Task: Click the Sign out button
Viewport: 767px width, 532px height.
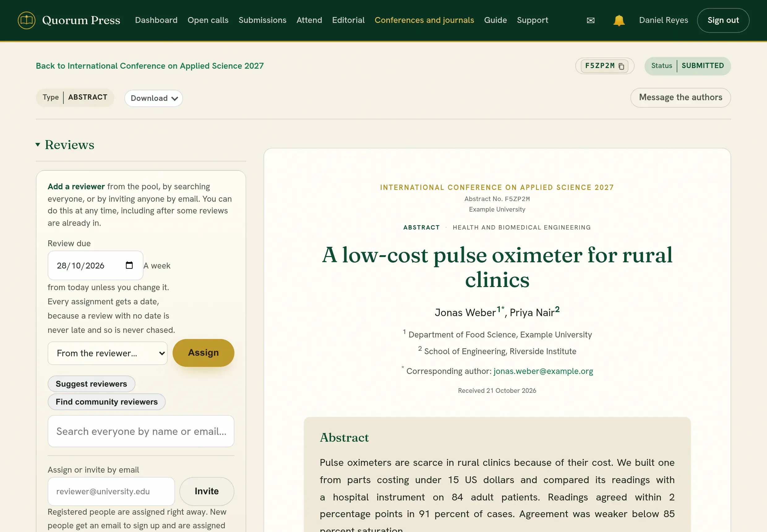Action: [x=723, y=20]
